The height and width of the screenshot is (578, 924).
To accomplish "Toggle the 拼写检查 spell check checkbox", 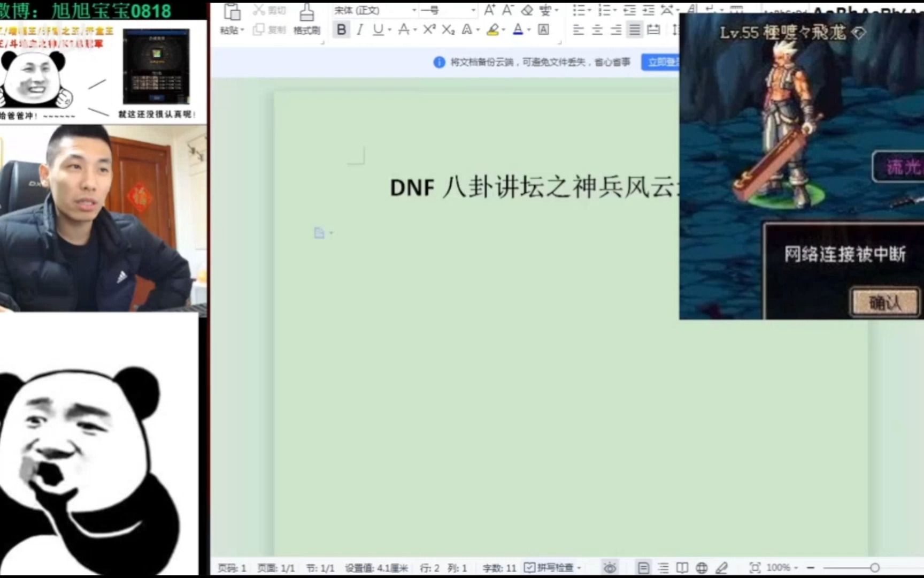I will click(x=529, y=567).
